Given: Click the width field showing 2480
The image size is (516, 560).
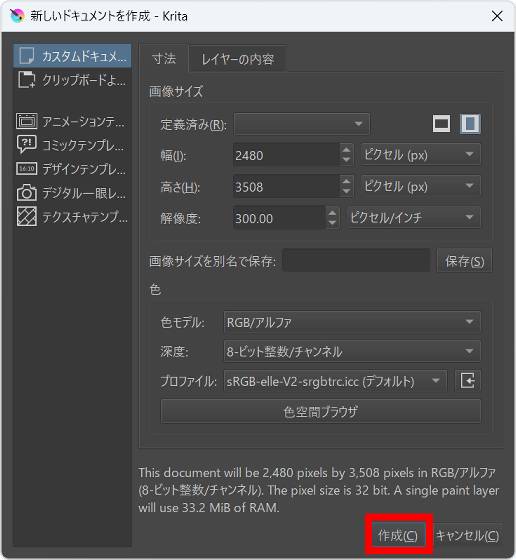Looking at the screenshot, I should tap(286, 155).
